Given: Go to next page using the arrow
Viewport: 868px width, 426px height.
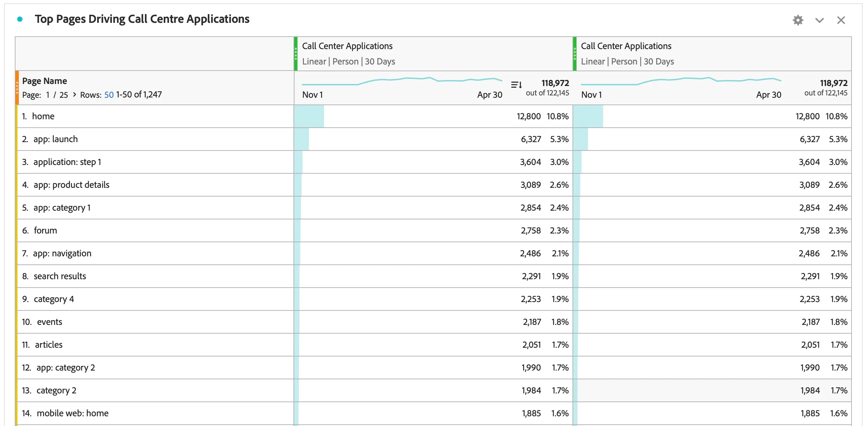Looking at the screenshot, I should (x=75, y=95).
